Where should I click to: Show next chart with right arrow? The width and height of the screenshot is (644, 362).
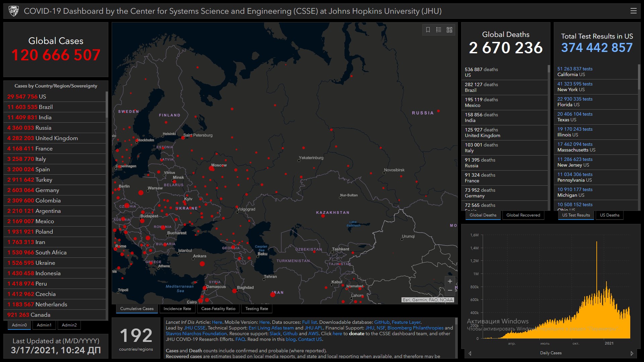(632, 353)
